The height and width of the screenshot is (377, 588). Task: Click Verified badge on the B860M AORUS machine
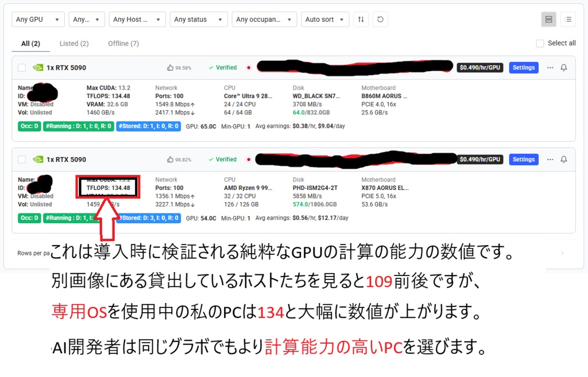pos(223,68)
